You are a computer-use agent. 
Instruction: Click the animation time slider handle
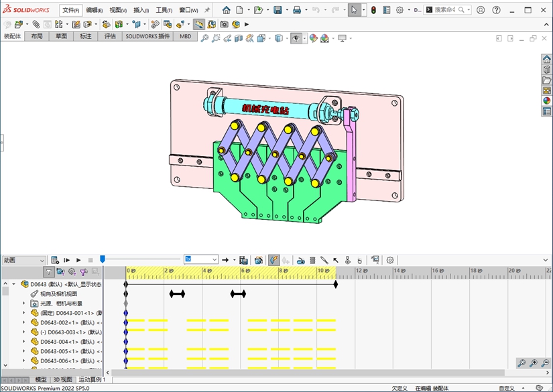[103, 259]
